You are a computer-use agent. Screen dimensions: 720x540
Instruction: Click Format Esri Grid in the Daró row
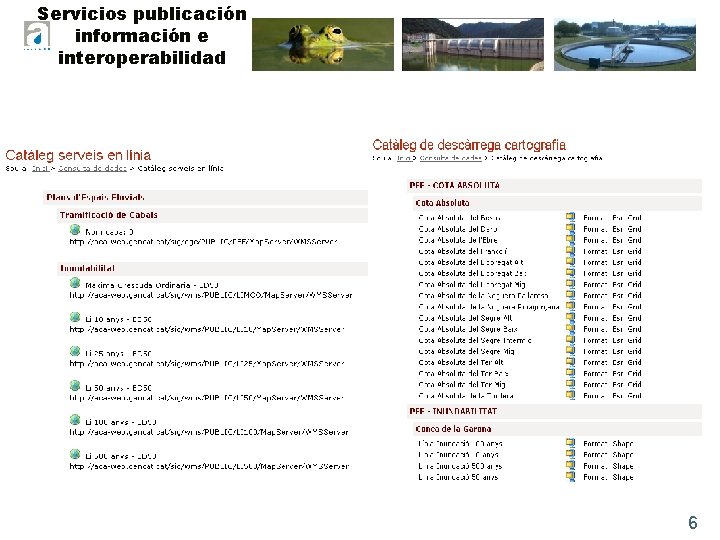click(x=612, y=229)
